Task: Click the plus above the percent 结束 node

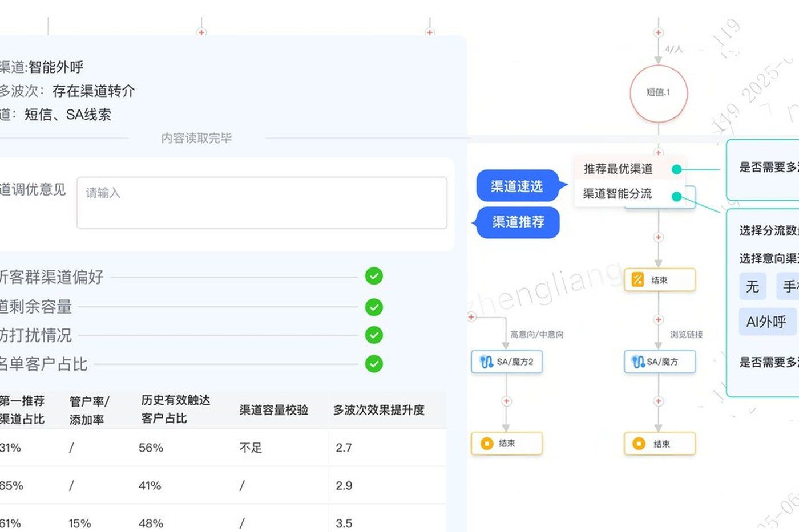Action: pyautogui.click(x=659, y=237)
